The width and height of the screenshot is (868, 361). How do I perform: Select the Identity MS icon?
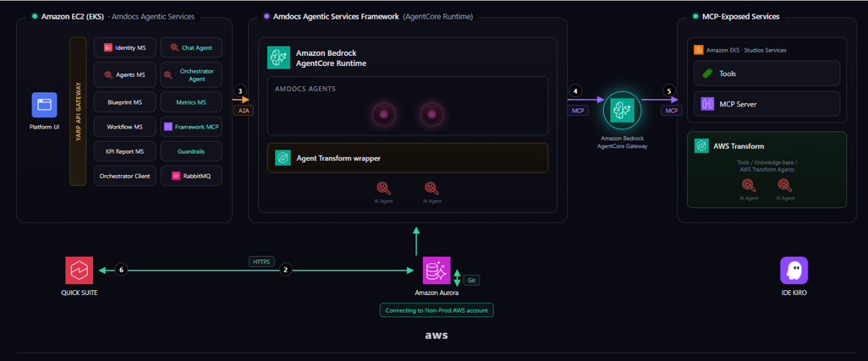click(108, 48)
